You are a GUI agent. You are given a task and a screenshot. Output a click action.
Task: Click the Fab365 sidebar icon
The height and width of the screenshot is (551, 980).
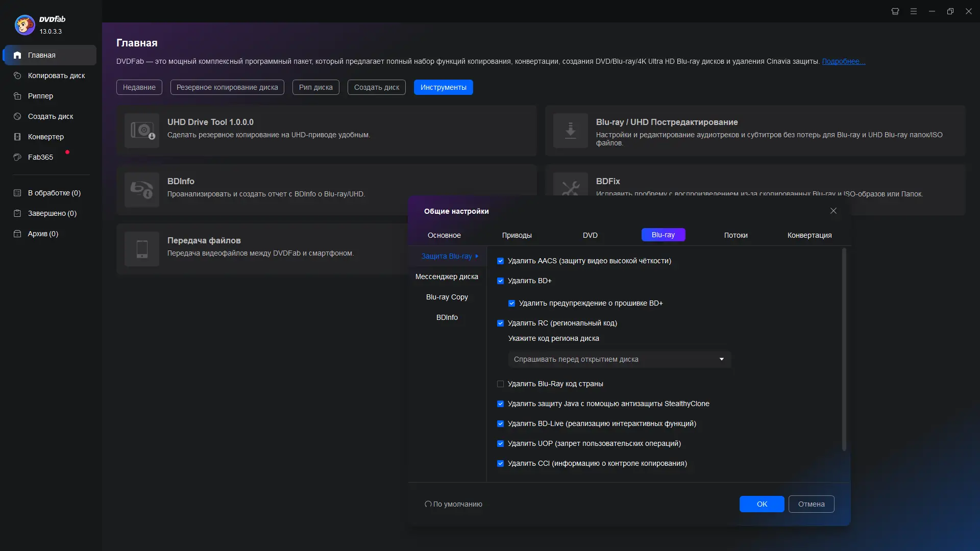click(x=17, y=157)
